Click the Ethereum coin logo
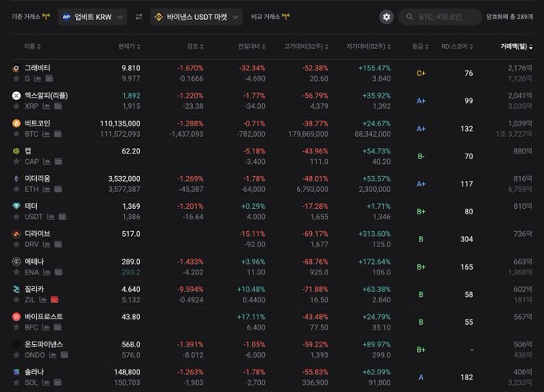The image size is (544, 392). (16, 178)
